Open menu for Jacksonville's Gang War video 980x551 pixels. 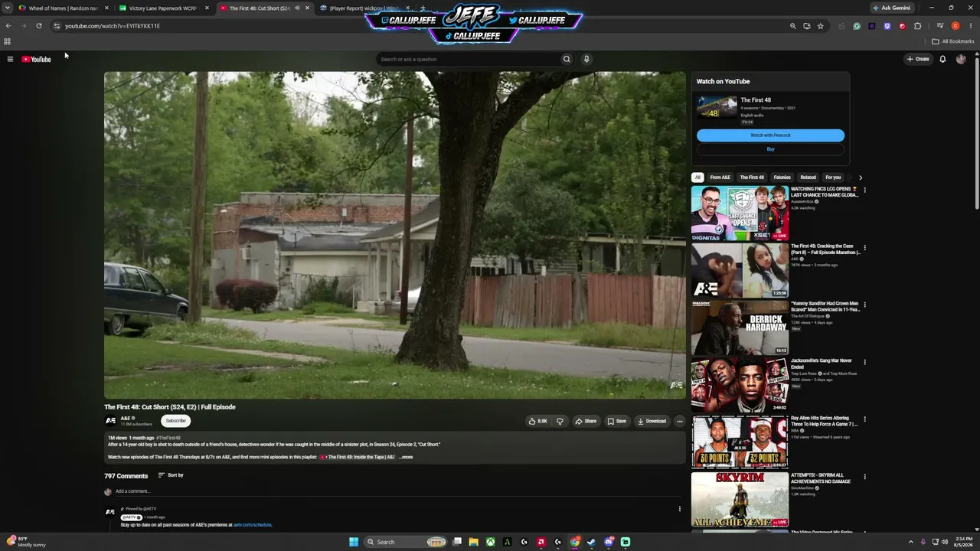click(864, 362)
